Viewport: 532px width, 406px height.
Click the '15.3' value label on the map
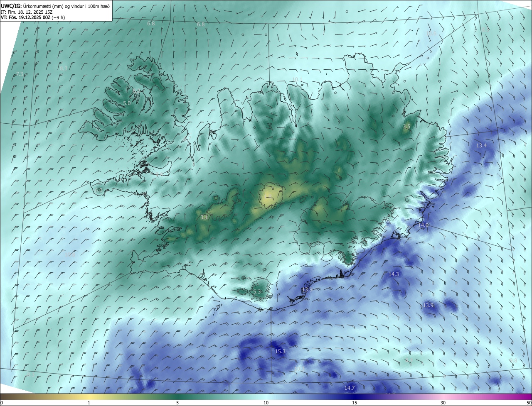[x=281, y=352]
